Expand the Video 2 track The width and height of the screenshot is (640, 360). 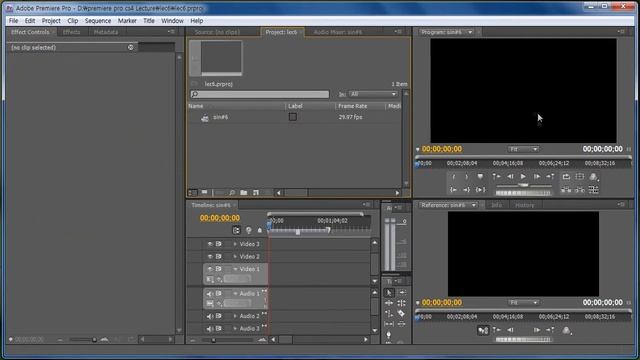coord(235,257)
